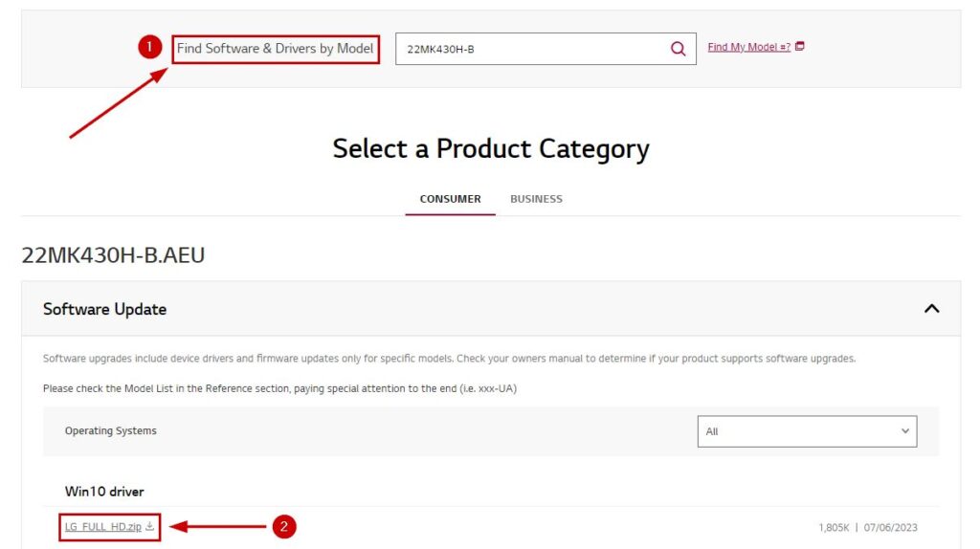The width and height of the screenshot is (980, 549).
Task: Collapse the Software Update section chevron
Action: (x=931, y=308)
